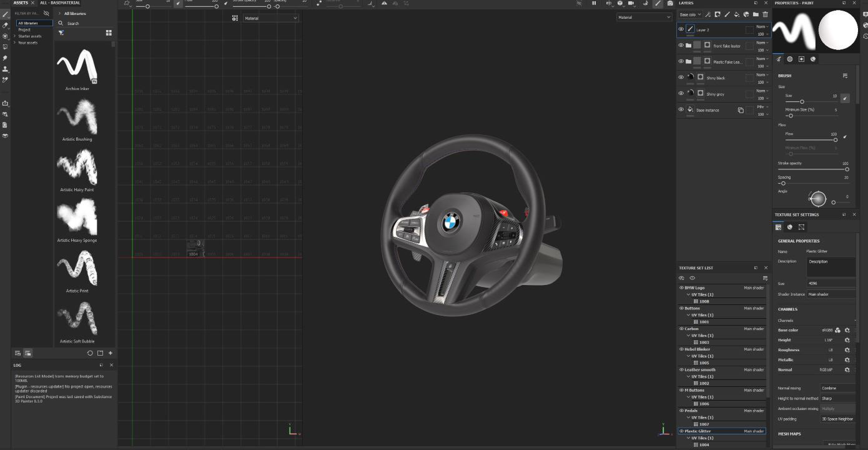
Task: Pick the Artistic Heavy Sponge brush thumbnail
Action: coord(77,217)
